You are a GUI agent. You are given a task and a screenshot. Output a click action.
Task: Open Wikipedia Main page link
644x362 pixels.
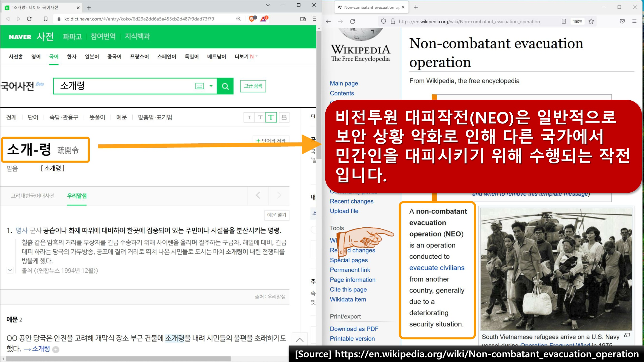point(344,83)
